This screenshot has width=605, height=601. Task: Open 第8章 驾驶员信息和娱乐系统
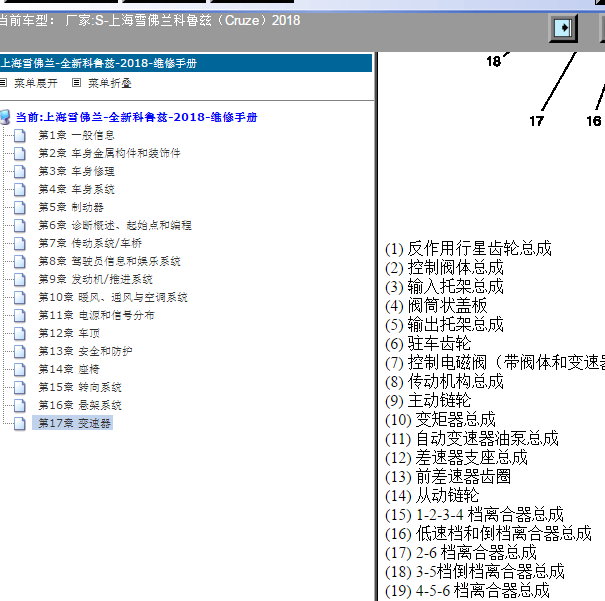pos(109,261)
